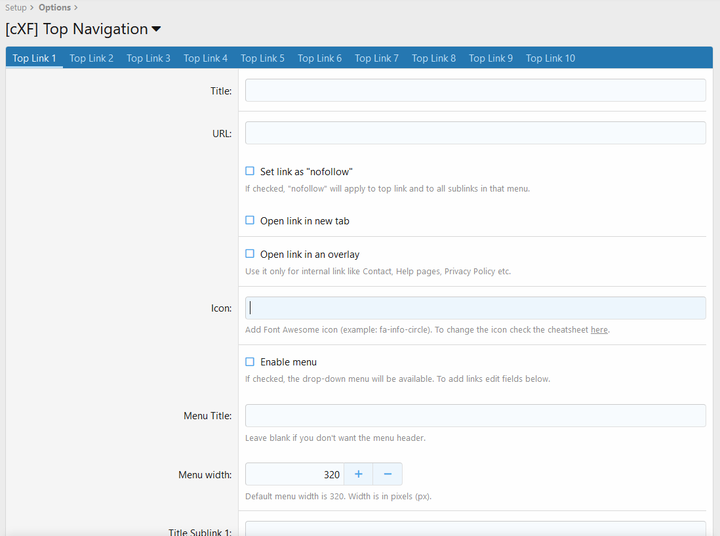Switch to Top Link 2 tab

click(91, 58)
